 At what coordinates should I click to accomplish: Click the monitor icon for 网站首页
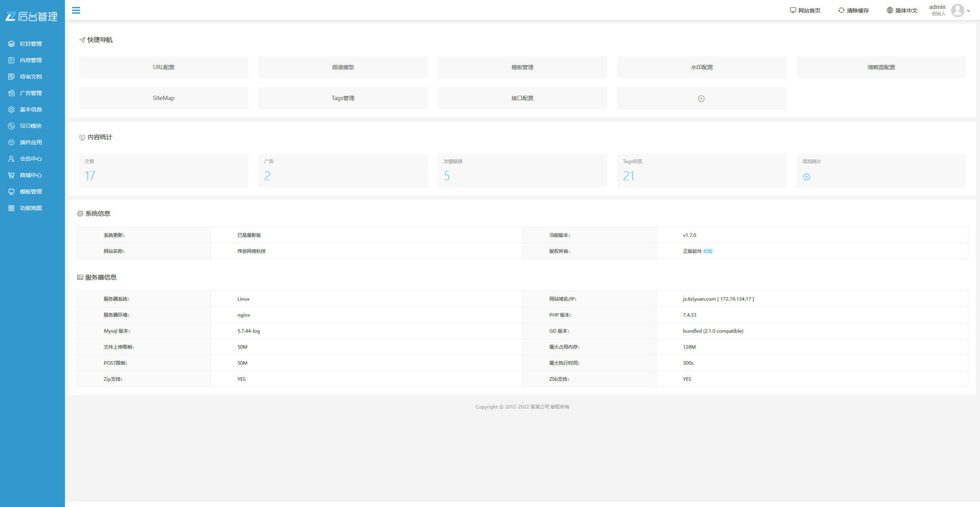793,11
